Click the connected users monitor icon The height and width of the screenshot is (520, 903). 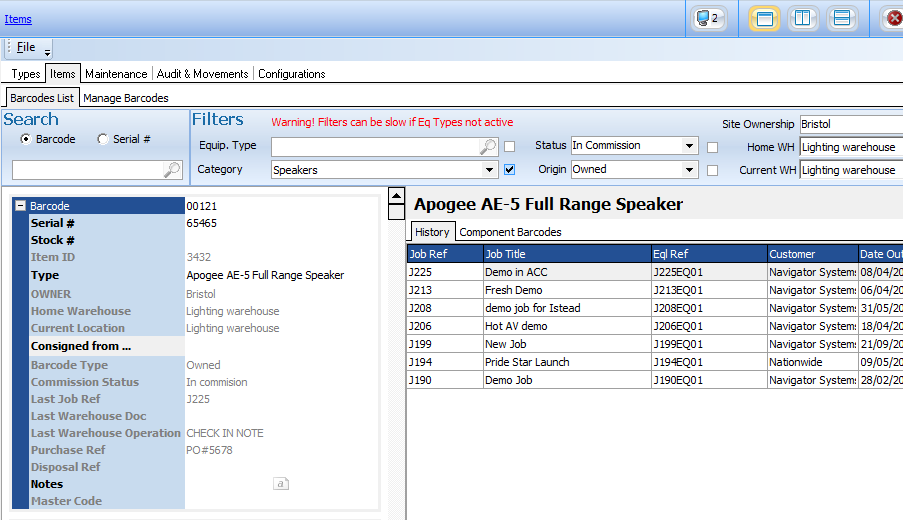click(x=708, y=18)
